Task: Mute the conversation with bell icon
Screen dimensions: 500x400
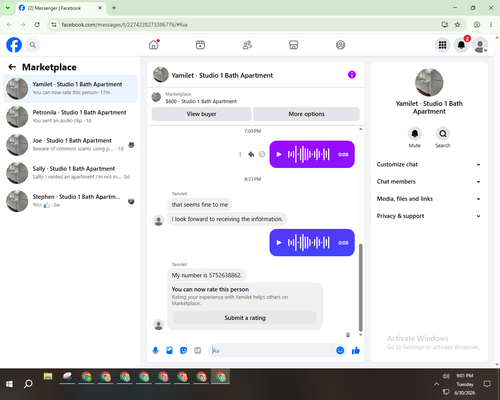Action: (415, 134)
